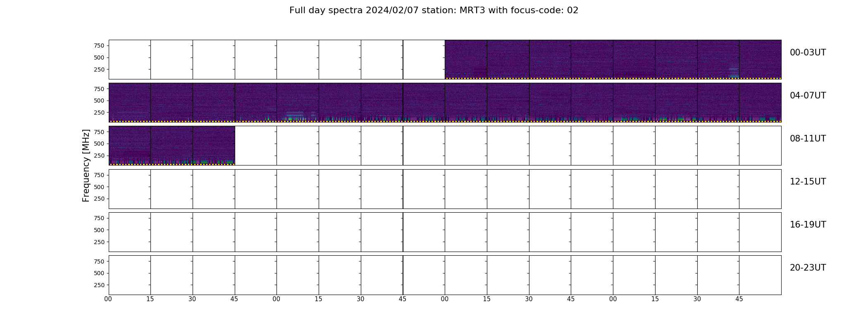This screenshot has height=331, width=868.
Task: Click the 750 tick label in the 08-11UT row
Action: (x=99, y=132)
